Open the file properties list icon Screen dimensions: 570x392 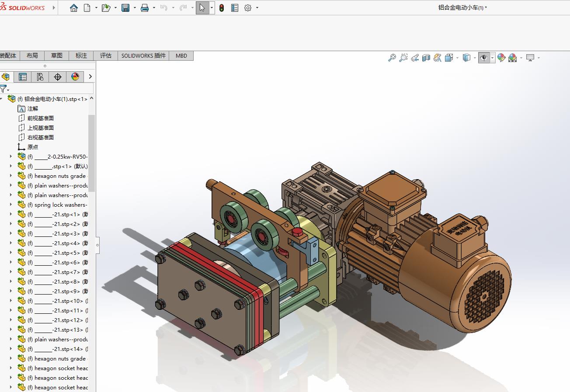(x=235, y=8)
